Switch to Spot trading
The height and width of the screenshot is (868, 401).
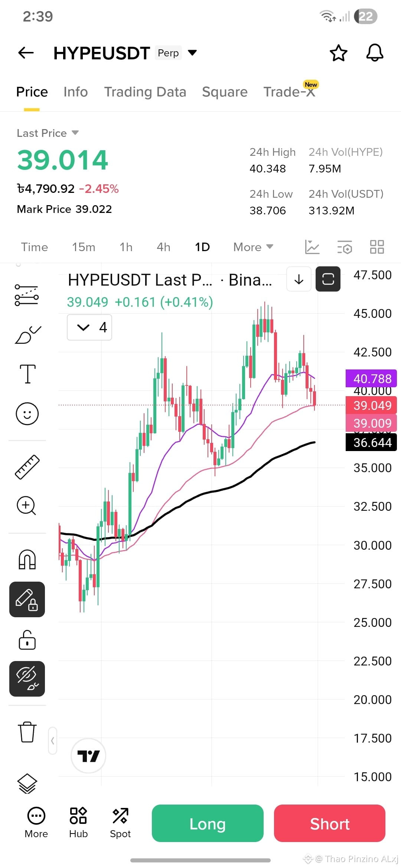click(x=120, y=823)
